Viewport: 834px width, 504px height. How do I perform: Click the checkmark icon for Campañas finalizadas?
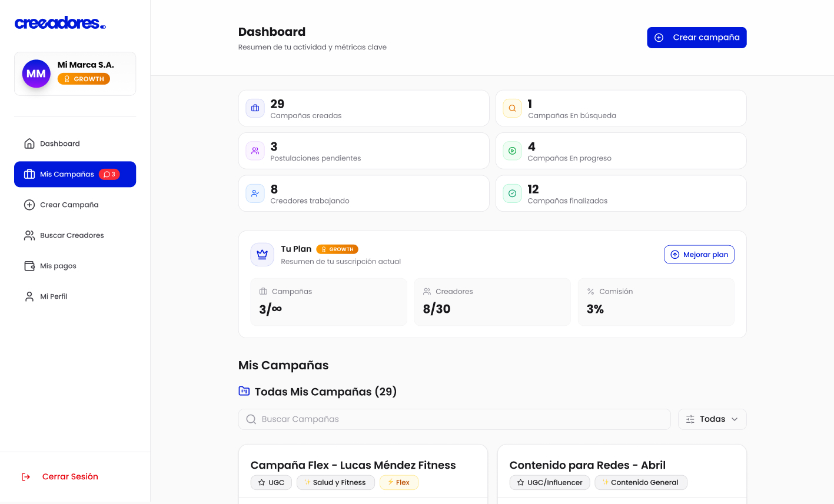click(512, 193)
